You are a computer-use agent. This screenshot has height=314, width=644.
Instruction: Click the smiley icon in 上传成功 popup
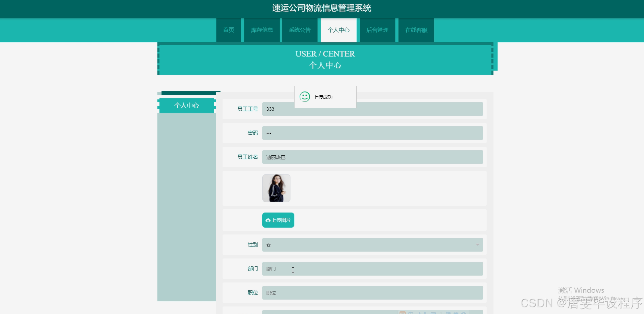pyautogui.click(x=305, y=97)
